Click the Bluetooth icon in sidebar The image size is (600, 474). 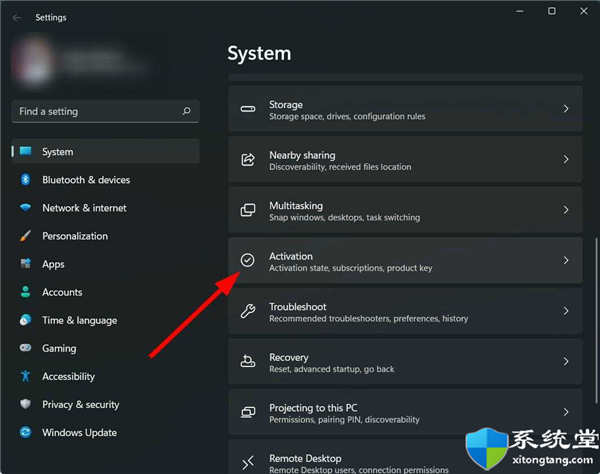click(26, 179)
